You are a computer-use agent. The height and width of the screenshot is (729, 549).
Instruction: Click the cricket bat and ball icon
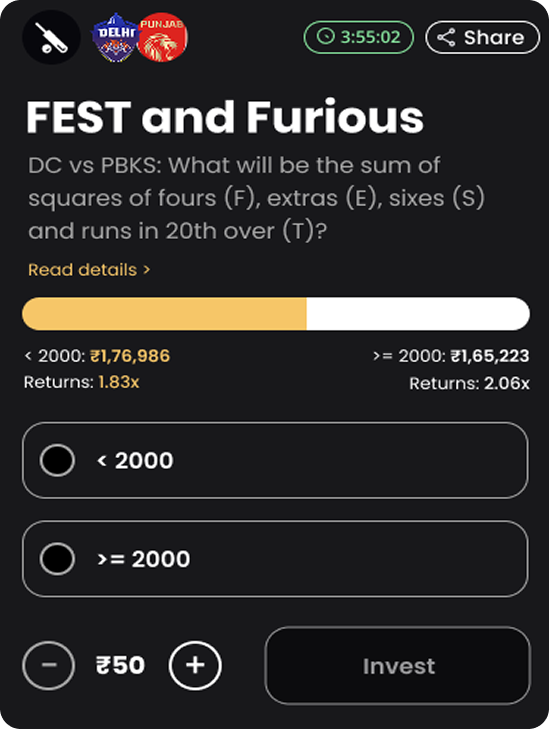51,38
